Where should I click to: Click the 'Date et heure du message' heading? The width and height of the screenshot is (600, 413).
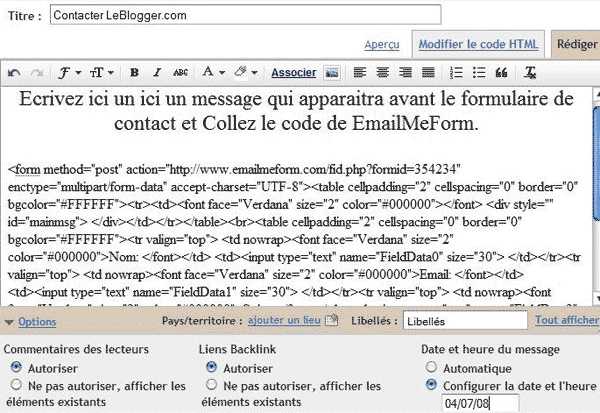click(x=490, y=349)
